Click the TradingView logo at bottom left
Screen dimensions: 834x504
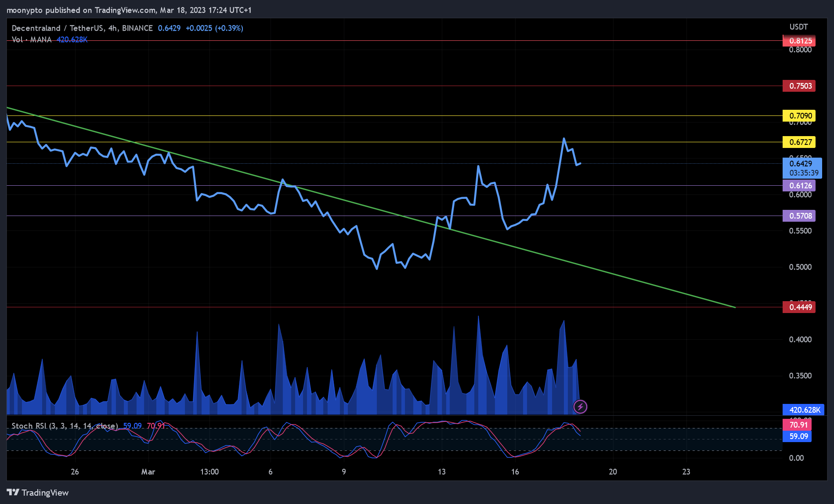tap(38, 493)
